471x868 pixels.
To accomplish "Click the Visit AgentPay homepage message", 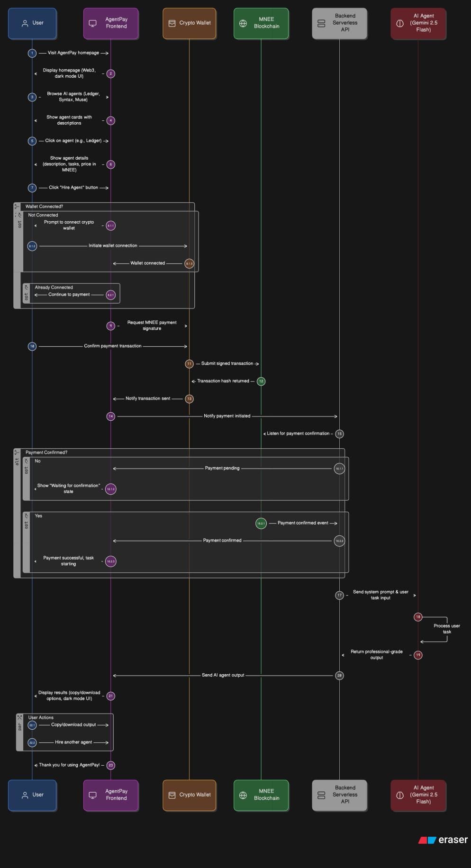I will 73,53.
